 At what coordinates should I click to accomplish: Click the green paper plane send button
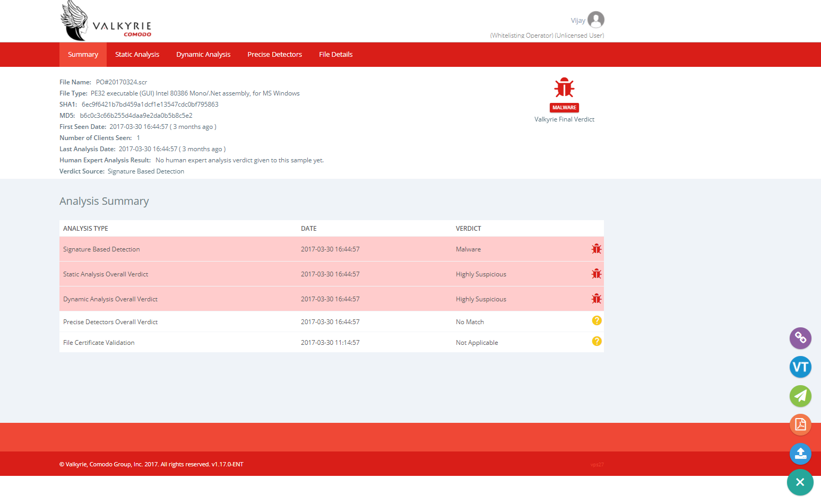point(800,396)
